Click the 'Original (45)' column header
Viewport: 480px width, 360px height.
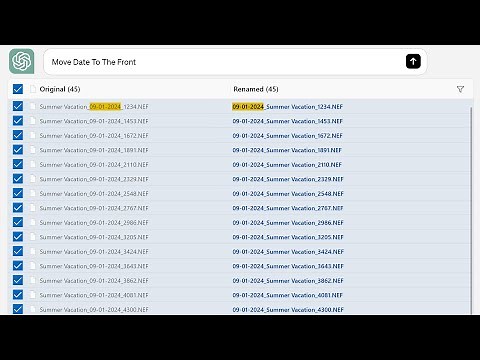click(60, 89)
